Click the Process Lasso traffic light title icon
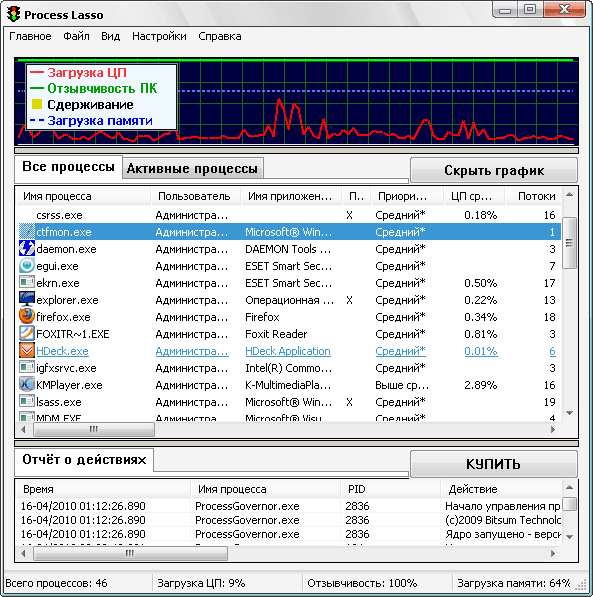Image resolution: width=593 pixels, height=597 pixels. [14, 14]
